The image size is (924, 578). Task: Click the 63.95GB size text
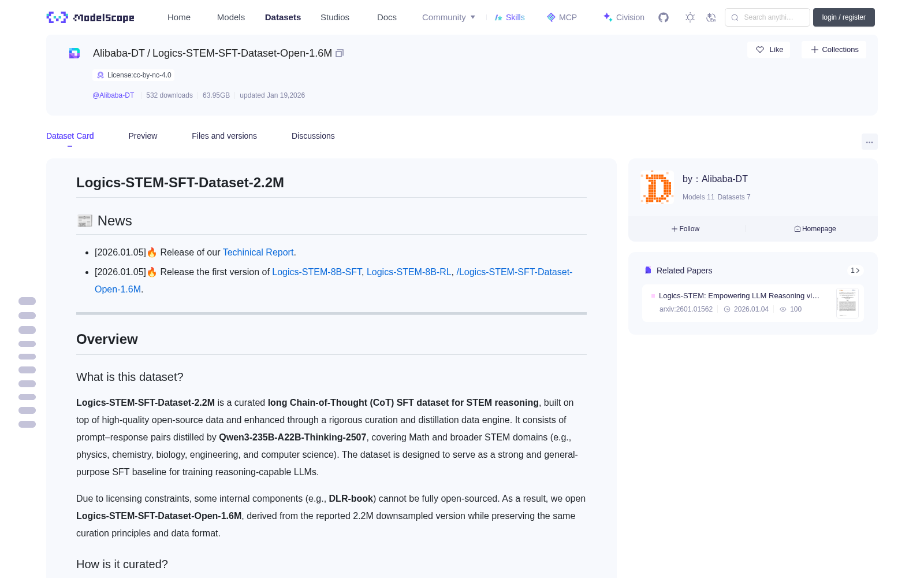(216, 95)
